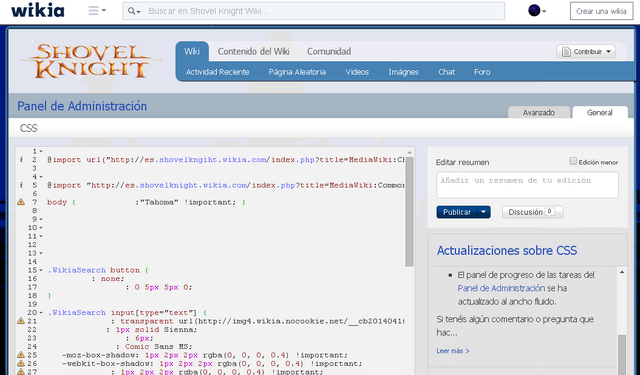Open the Foro link

click(482, 72)
